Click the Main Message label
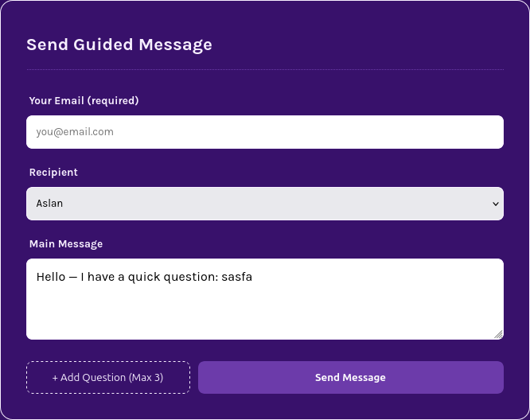This screenshot has width=530, height=420. click(x=66, y=244)
